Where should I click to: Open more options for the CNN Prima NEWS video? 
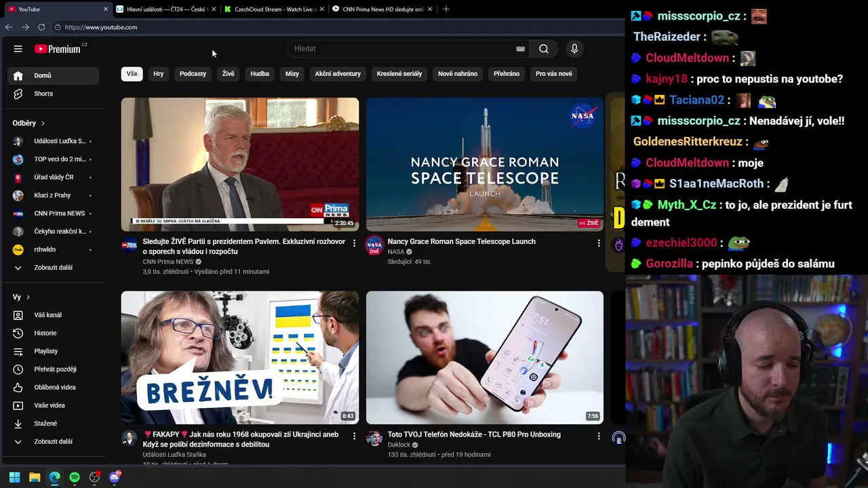(x=354, y=243)
